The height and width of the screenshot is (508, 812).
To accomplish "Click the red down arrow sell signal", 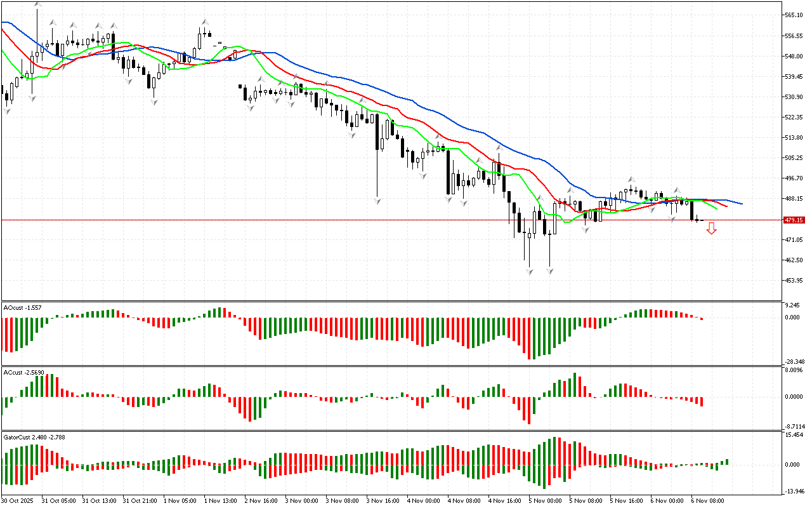I will pyautogui.click(x=711, y=229).
